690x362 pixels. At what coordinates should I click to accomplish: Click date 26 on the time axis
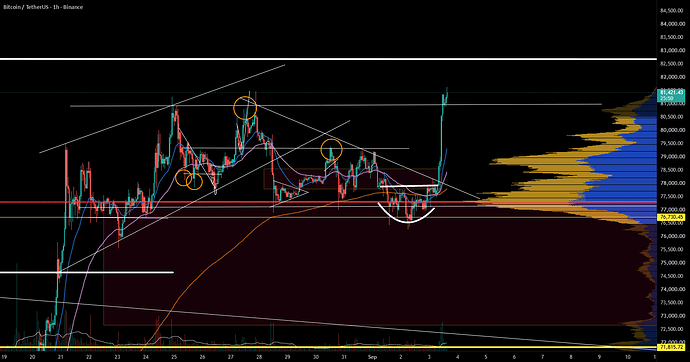click(202, 357)
